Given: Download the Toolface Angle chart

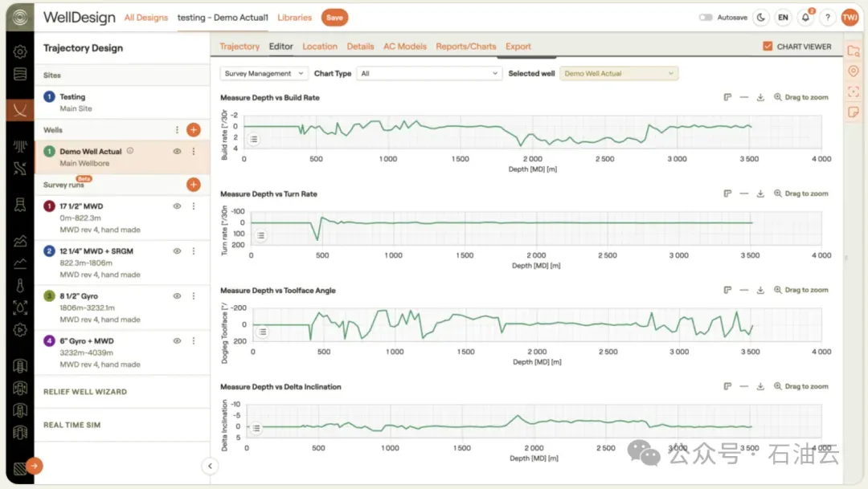Looking at the screenshot, I should (760, 290).
